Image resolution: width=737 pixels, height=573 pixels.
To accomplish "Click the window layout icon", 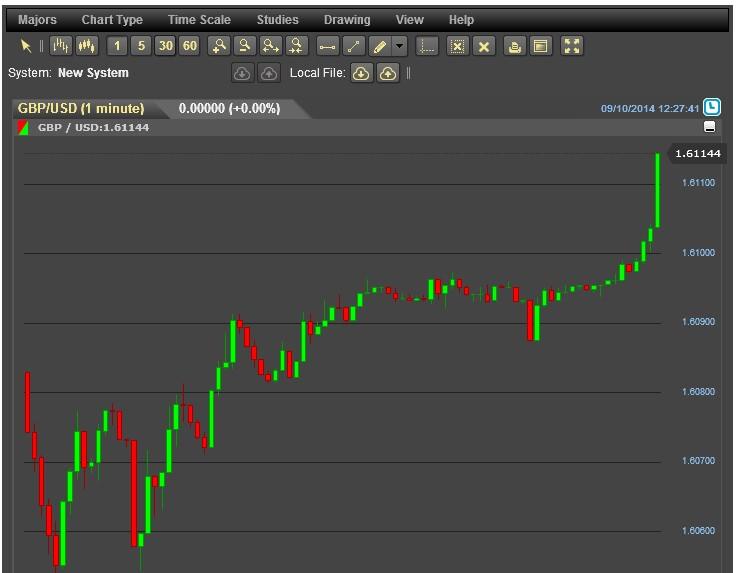I will coord(541,47).
